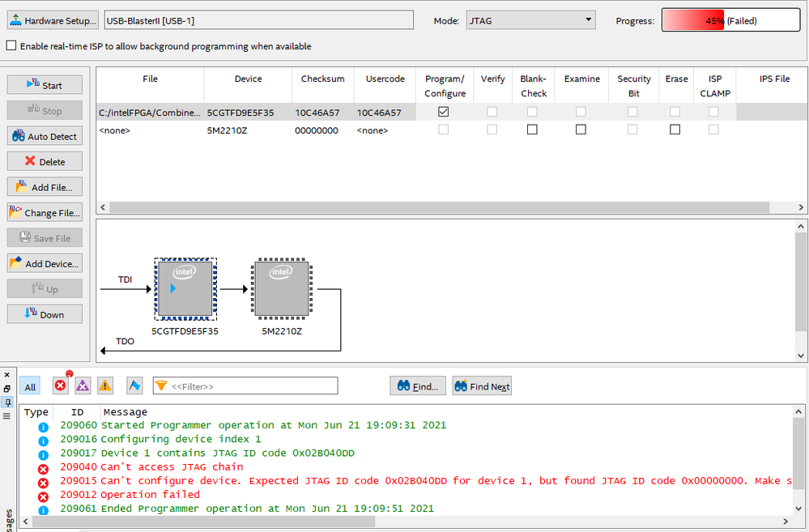Sort the device table by Checksum column header

[x=322, y=79]
